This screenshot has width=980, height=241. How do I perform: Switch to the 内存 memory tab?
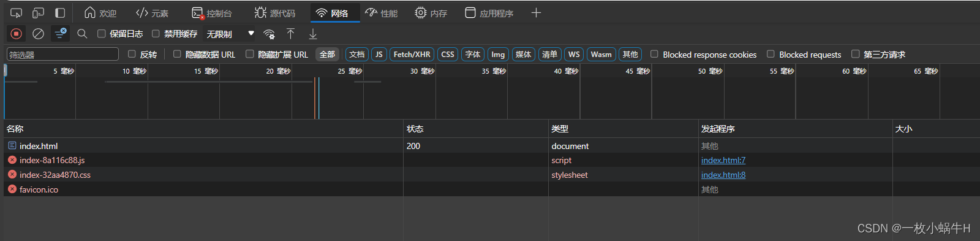(x=431, y=13)
